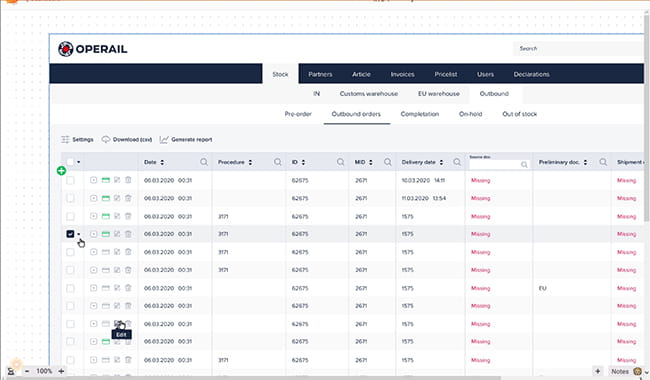650x380 pixels.
Task: Open the Declarations tab
Action: click(531, 74)
